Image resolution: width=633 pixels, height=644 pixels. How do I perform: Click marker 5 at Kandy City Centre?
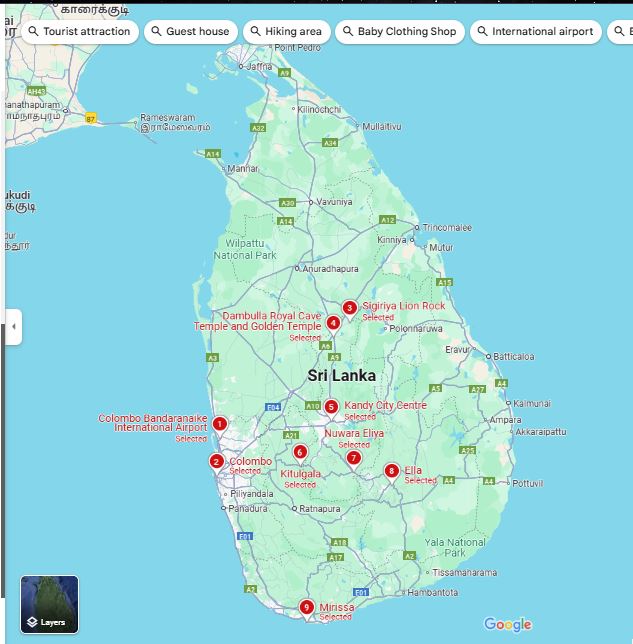click(x=331, y=407)
